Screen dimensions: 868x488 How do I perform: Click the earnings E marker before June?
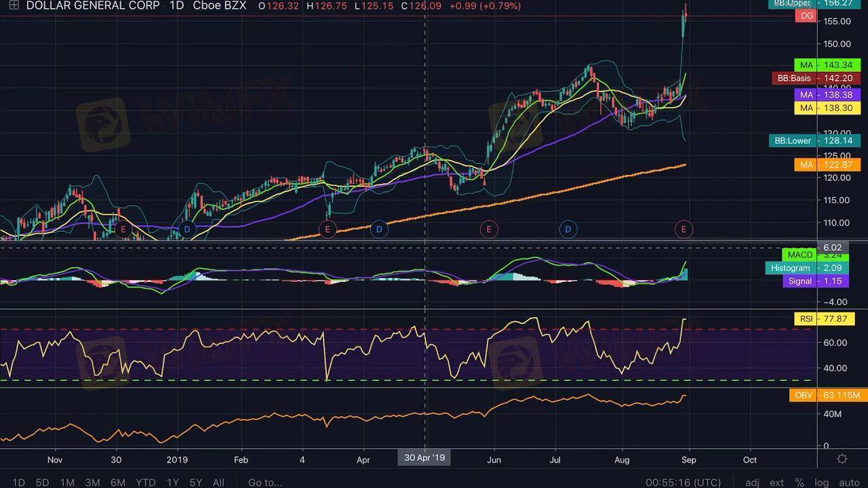488,230
